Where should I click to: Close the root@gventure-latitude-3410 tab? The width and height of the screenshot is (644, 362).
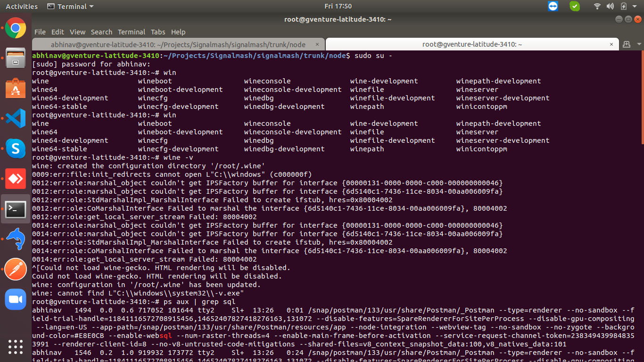click(x=612, y=44)
